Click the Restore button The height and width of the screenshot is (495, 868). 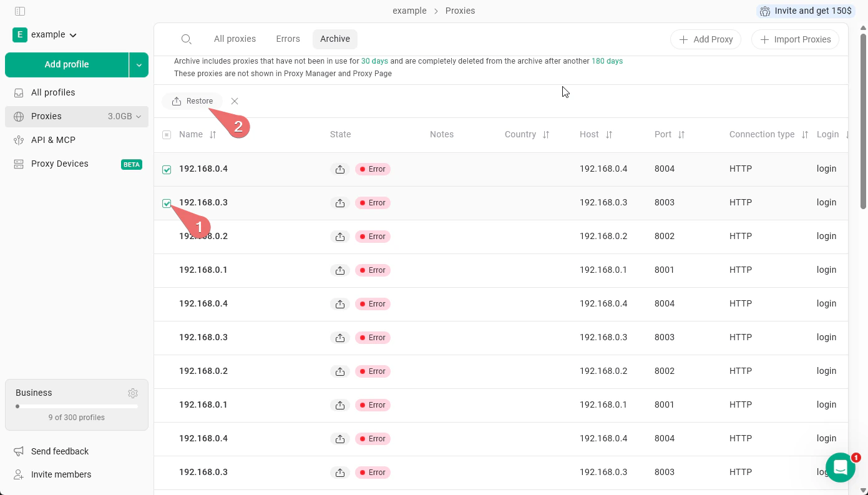pos(192,100)
